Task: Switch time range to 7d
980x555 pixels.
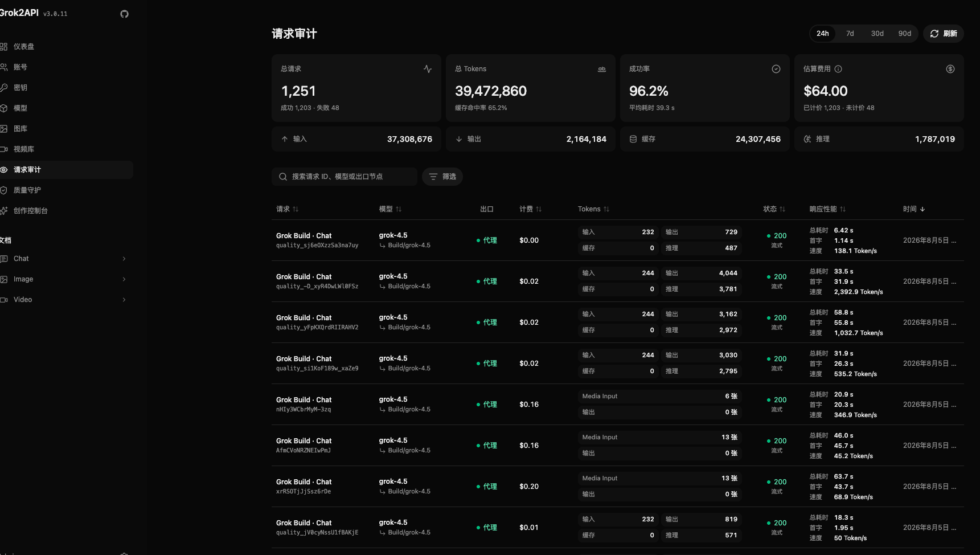Action: click(x=850, y=34)
